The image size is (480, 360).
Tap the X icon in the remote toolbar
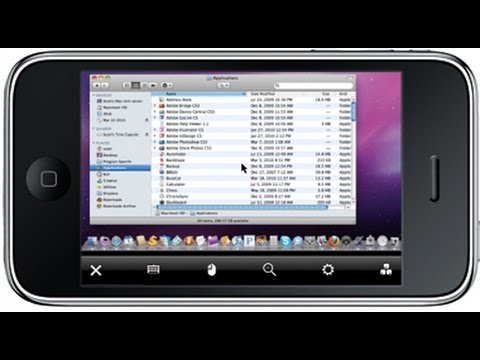point(96,270)
